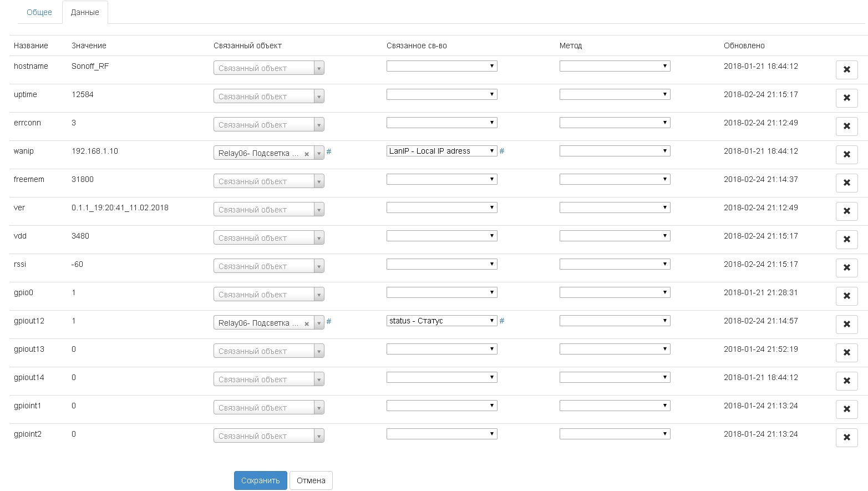The width and height of the screenshot is (868, 491).
Task: Open linked property dropdown for freemem
Action: click(x=441, y=179)
